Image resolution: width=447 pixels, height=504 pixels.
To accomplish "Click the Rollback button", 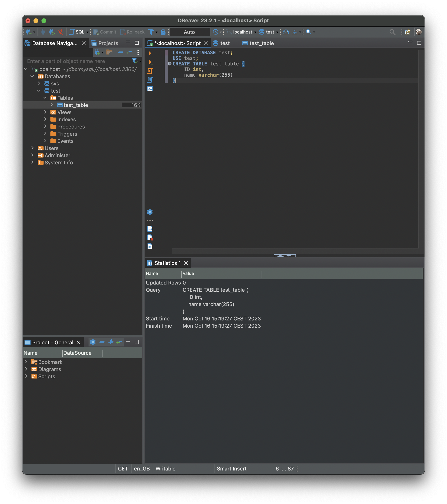I will (132, 32).
